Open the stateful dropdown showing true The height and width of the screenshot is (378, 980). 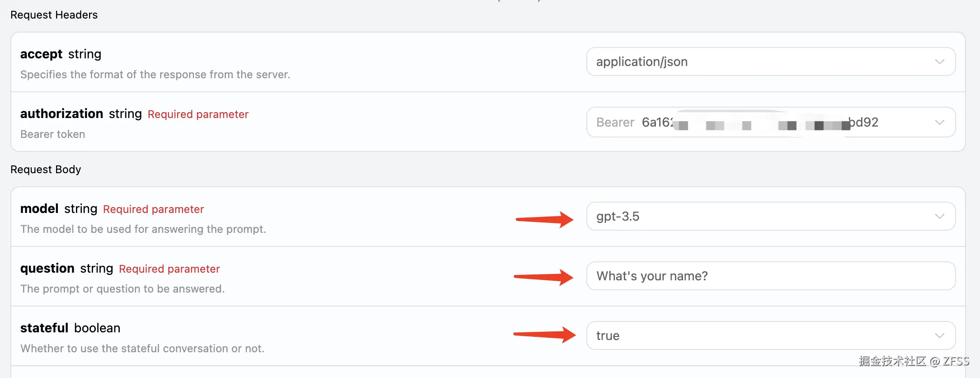point(759,335)
